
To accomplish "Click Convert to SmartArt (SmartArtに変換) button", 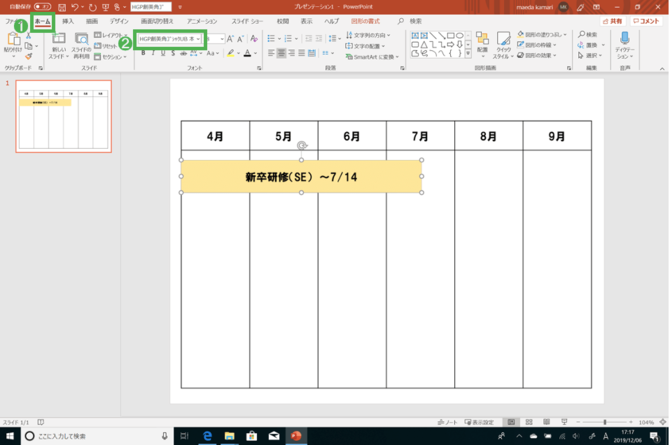I will pos(373,56).
